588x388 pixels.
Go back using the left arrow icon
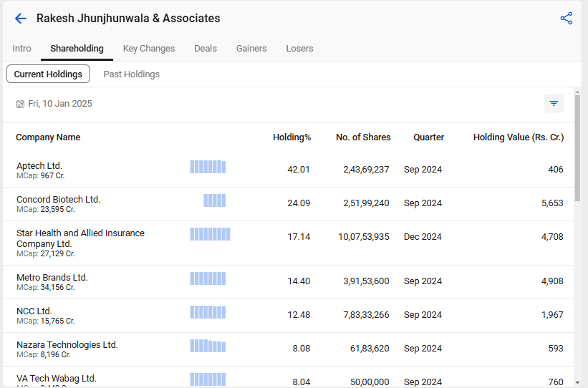(20, 19)
